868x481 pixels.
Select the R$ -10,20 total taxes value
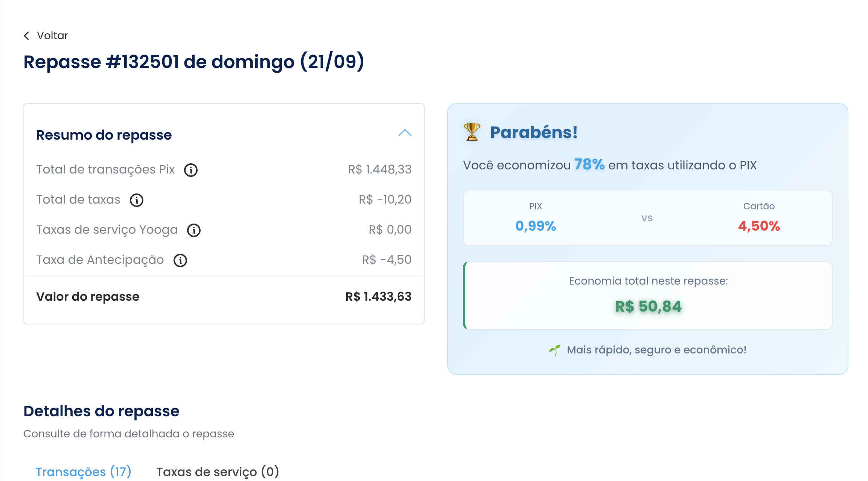coord(385,199)
